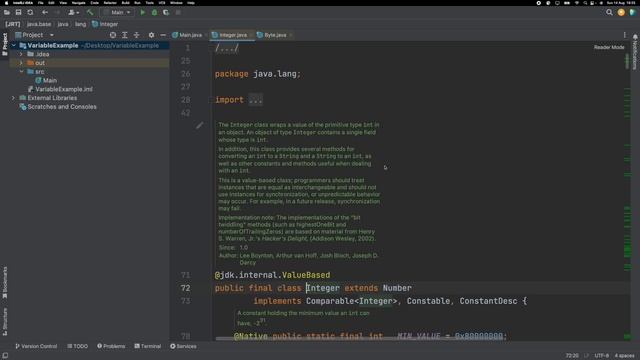Viewport: 640px width, 360px height.
Task: Open the Version Control tool window
Action: tap(36, 346)
